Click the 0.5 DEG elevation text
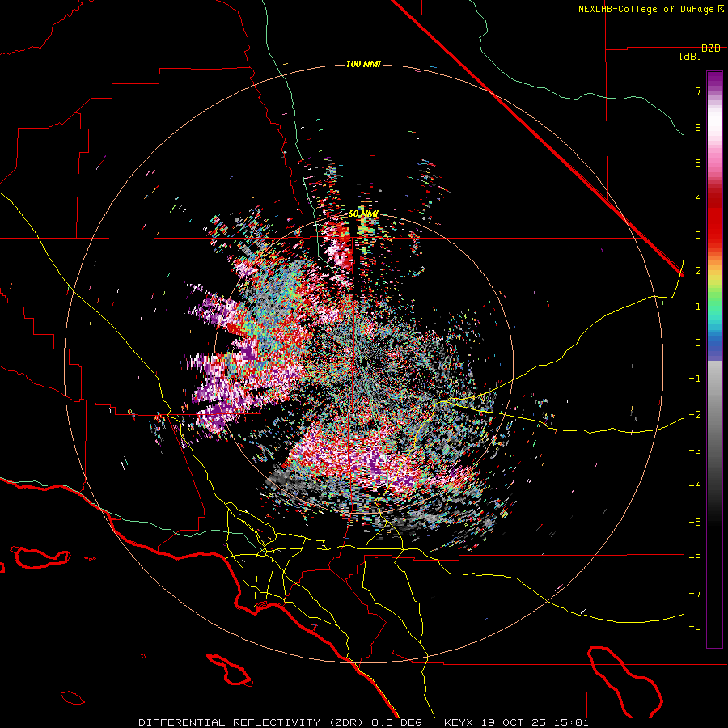The width and height of the screenshot is (728, 728). [396, 722]
